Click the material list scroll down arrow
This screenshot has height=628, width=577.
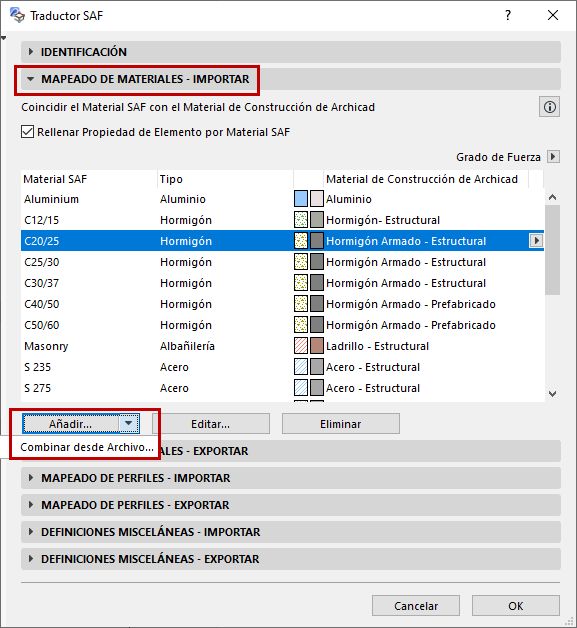(553, 394)
